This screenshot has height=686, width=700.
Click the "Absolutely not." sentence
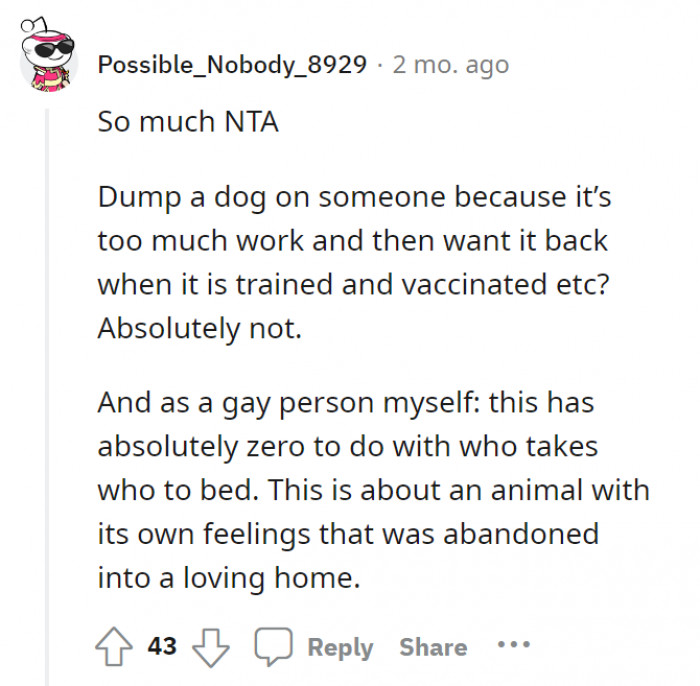pyautogui.click(x=199, y=329)
